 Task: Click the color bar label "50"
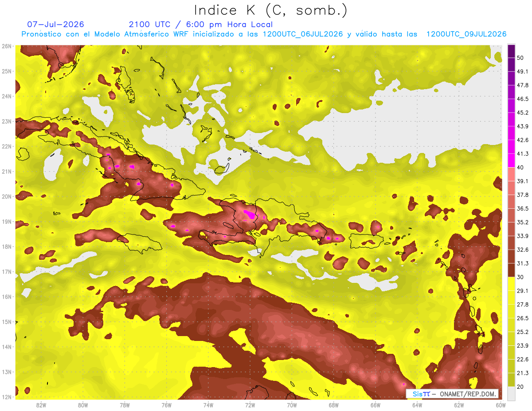[x=520, y=58]
